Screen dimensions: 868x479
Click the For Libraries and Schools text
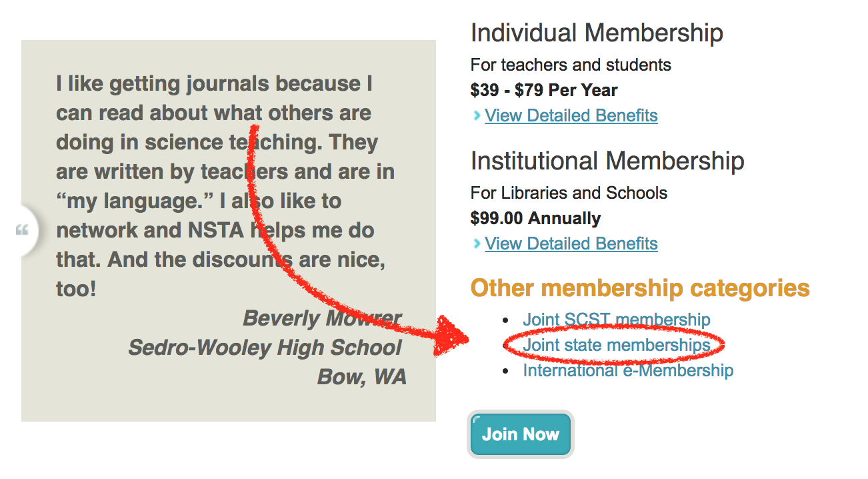click(569, 193)
